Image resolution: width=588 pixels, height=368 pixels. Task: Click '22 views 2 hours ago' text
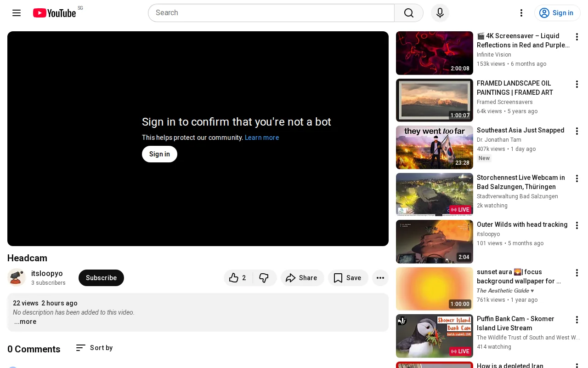click(x=45, y=303)
